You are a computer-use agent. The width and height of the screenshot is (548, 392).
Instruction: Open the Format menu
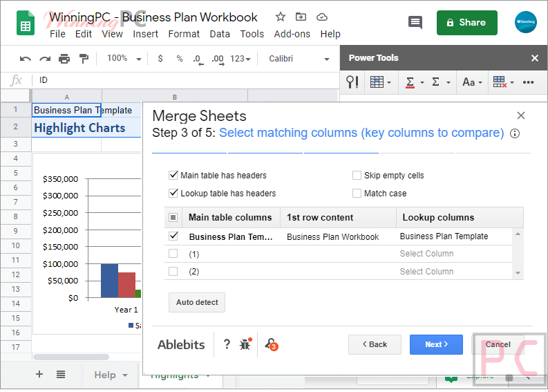184,35
